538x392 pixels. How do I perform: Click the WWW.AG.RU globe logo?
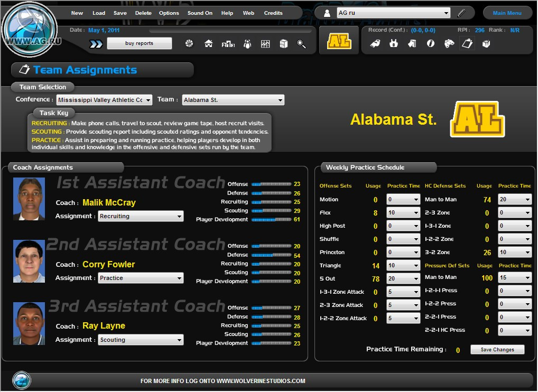[x=30, y=29]
